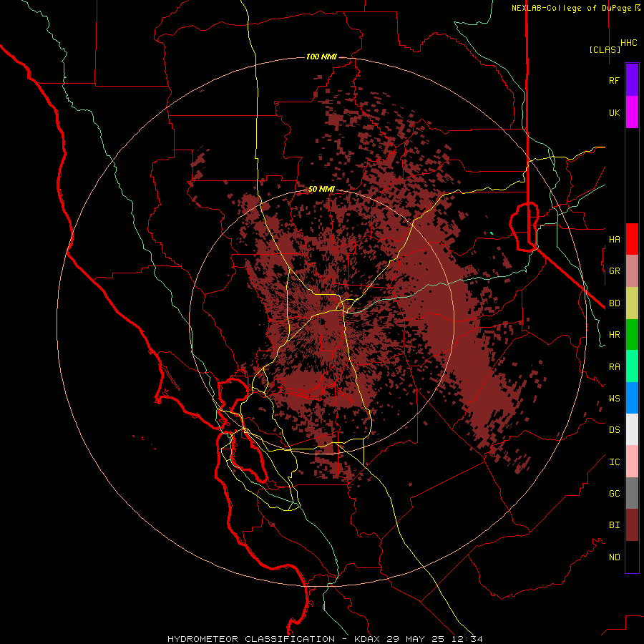Click the RF legend label
This screenshot has width=644, height=644.
tap(614, 80)
